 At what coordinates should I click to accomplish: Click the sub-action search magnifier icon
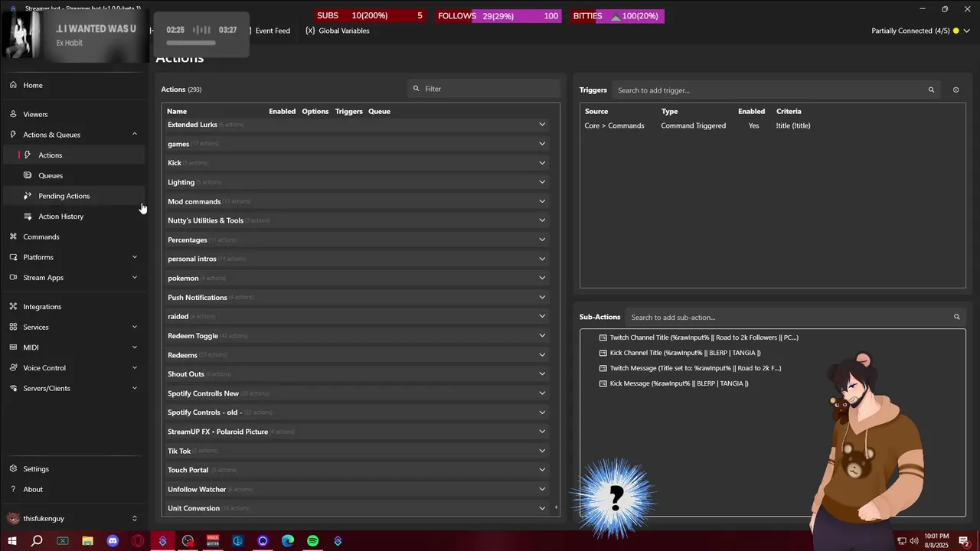click(x=956, y=317)
